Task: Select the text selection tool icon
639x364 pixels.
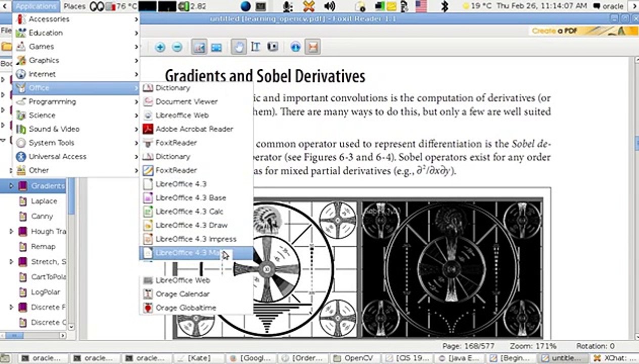Action: pos(255,48)
